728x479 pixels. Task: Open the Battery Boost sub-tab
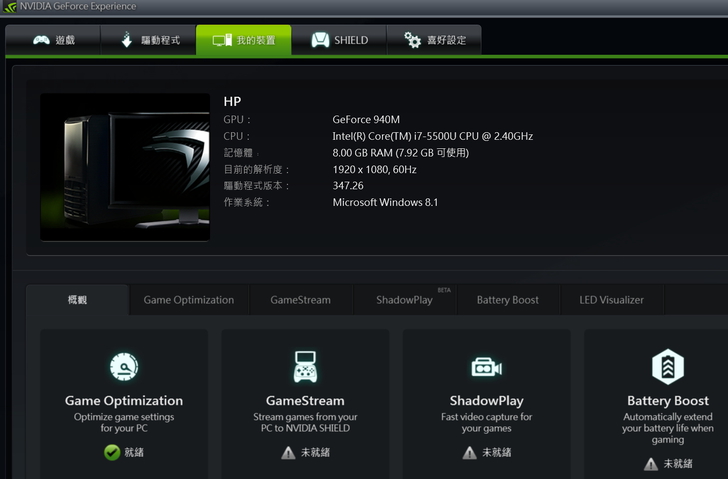(x=507, y=300)
